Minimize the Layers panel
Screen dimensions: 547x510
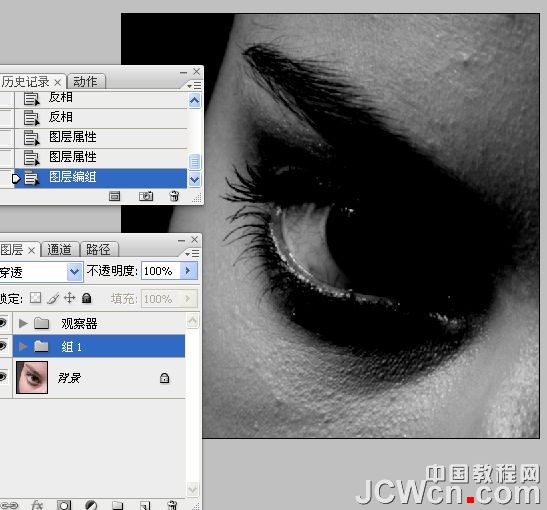(x=181, y=241)
